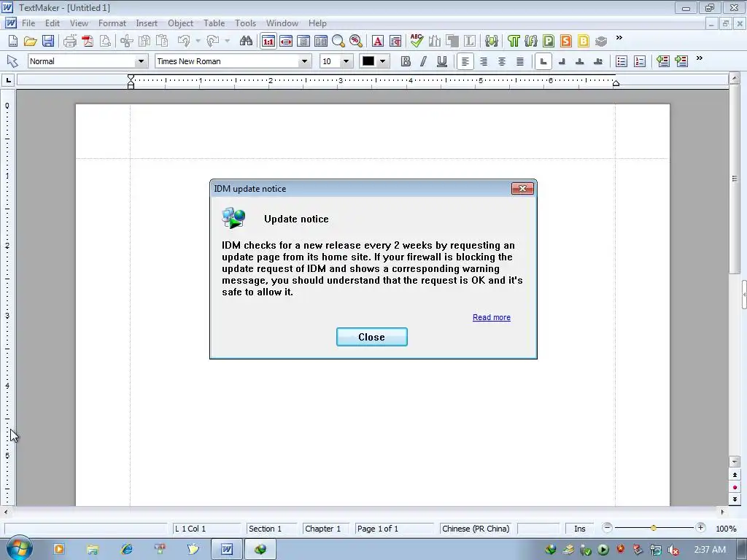Open the redo history dropdown arrow
Screen dimensions: 747x560
pos(228,41)
